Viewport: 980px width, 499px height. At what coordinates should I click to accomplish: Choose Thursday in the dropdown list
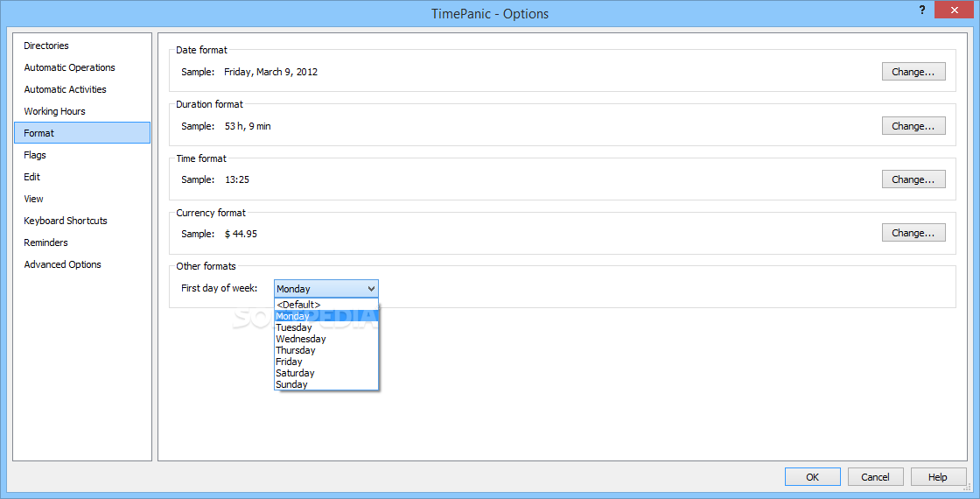[x=326, y=350]
